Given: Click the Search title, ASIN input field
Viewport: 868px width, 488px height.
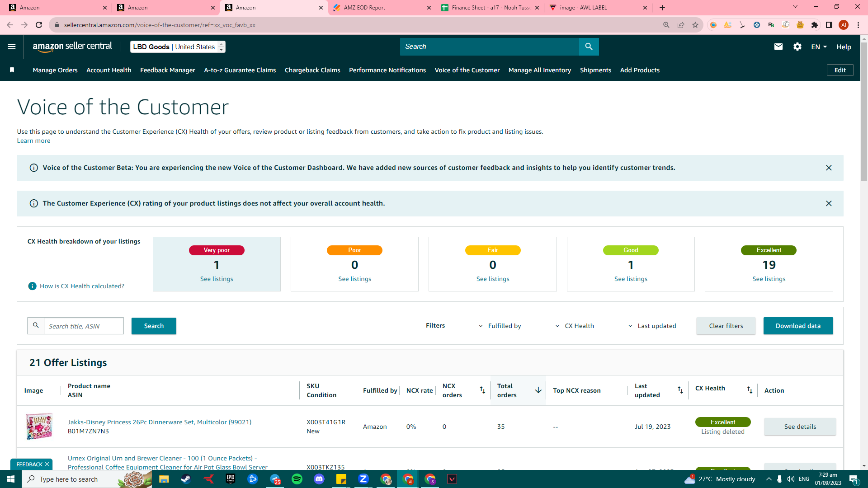Looking at the screenshot, I should coord(84,326).
